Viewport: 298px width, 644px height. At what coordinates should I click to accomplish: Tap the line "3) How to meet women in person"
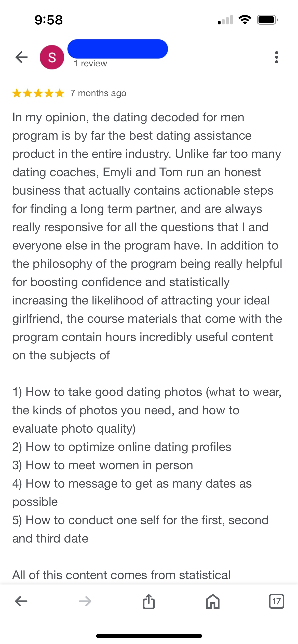point(103,465)
